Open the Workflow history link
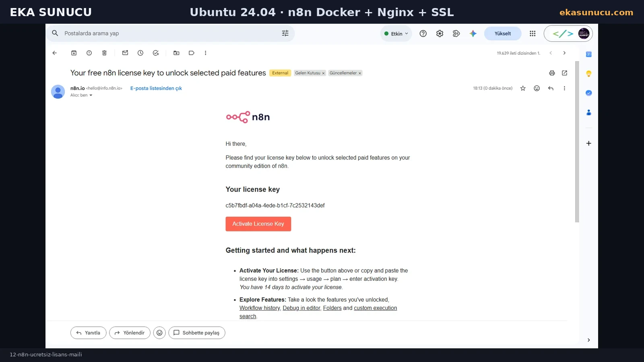The height and width of the screenshot is (362, 644). pos(260,308)
